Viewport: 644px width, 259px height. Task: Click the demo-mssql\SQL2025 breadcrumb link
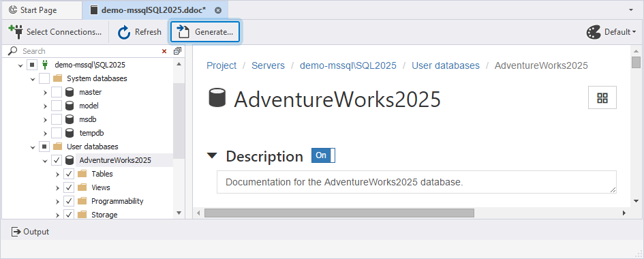348,65
